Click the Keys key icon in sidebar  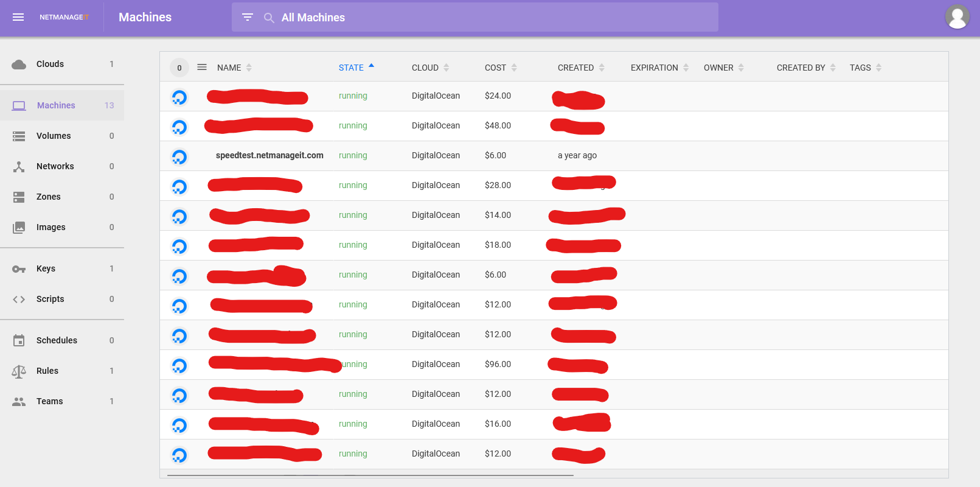[x=19, y=268]
